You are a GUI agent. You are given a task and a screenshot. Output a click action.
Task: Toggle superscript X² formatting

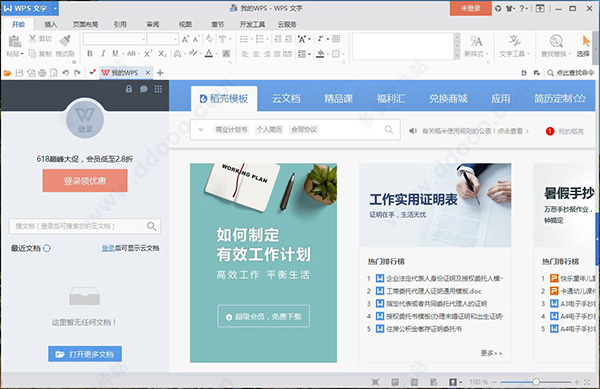148,54
